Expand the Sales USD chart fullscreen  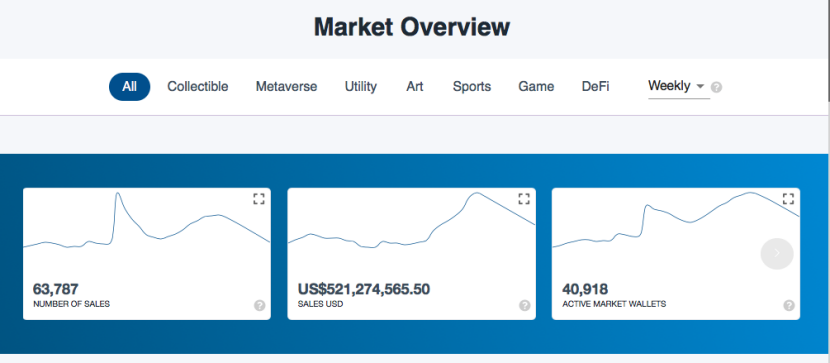[524, 199]
